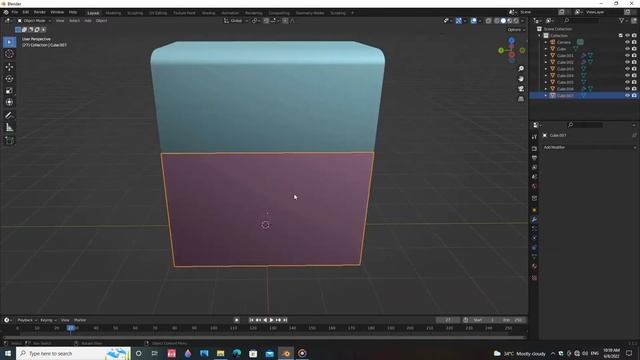Click Play animation button in timeline

tap(271, 320)
